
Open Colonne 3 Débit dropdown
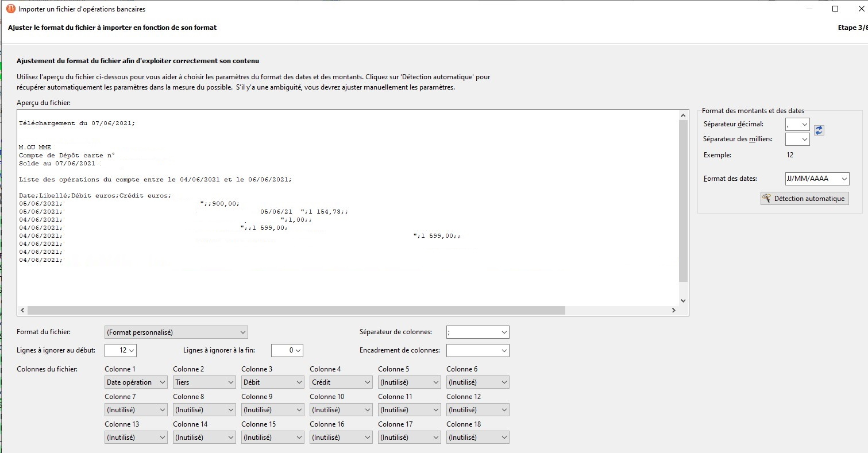(272, 382)
